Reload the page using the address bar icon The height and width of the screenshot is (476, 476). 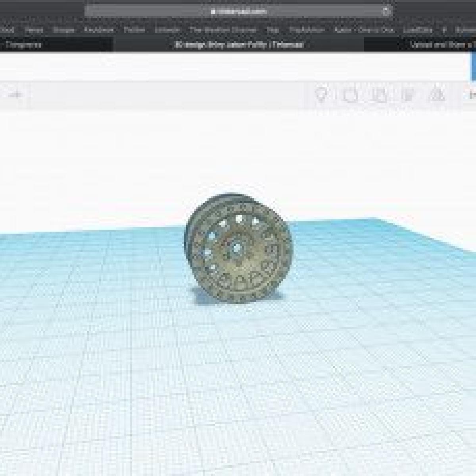[x=386, y=12]
